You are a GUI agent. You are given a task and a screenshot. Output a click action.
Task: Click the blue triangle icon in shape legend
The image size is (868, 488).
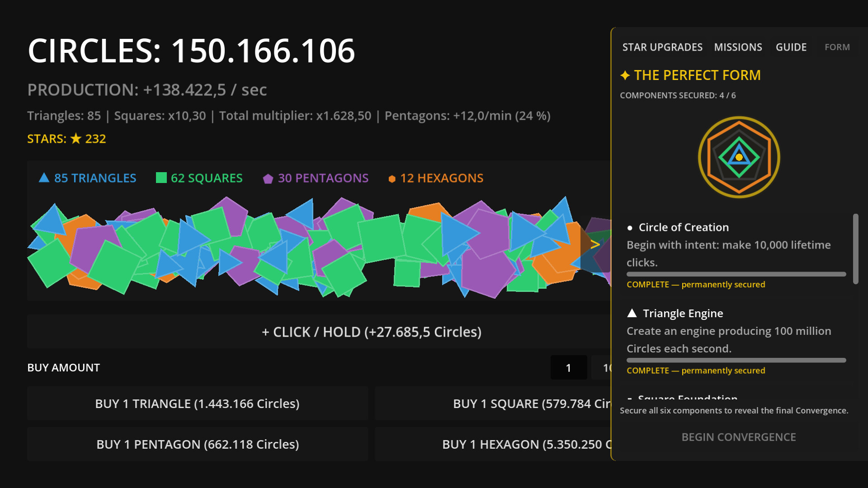[44, 178]
